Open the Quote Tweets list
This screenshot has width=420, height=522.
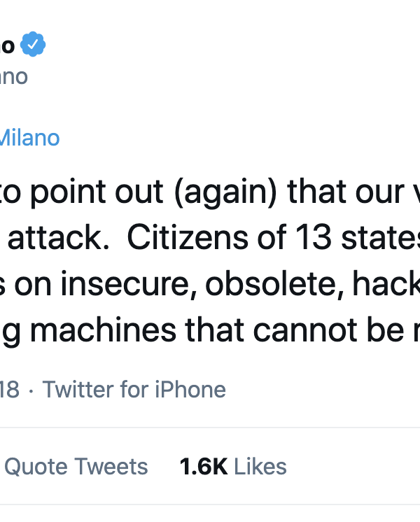pos(76,467)
